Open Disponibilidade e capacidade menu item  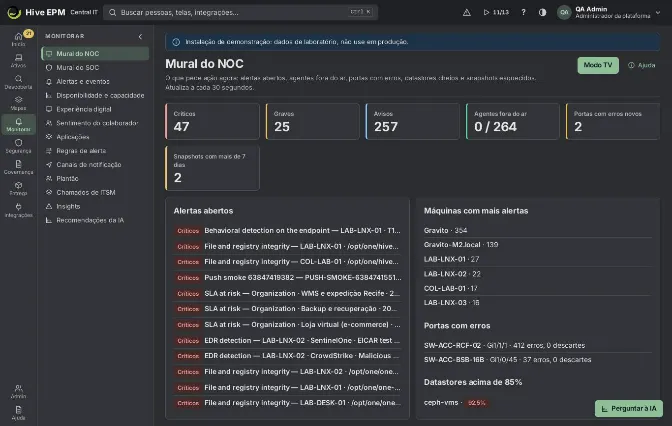point(95,95)
